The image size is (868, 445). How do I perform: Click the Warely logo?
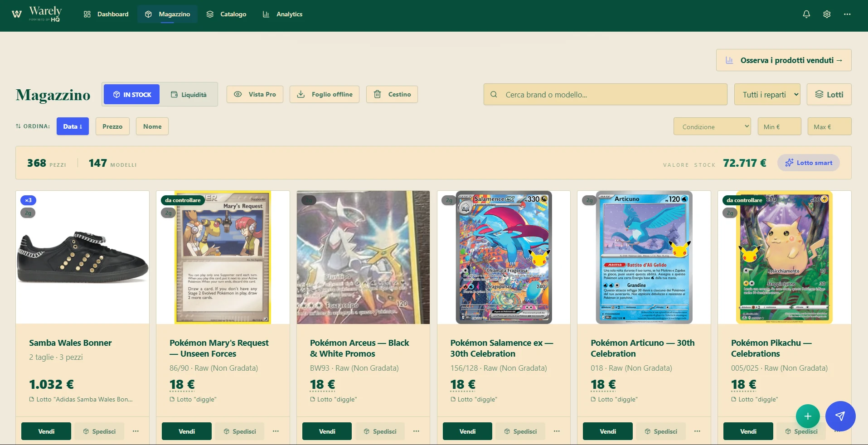[x=37, y=14]
